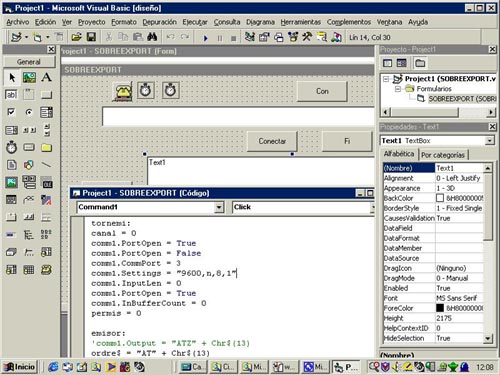The image size is (500, 375).
Task: Click the Font property row
Action: coord(433,298)
